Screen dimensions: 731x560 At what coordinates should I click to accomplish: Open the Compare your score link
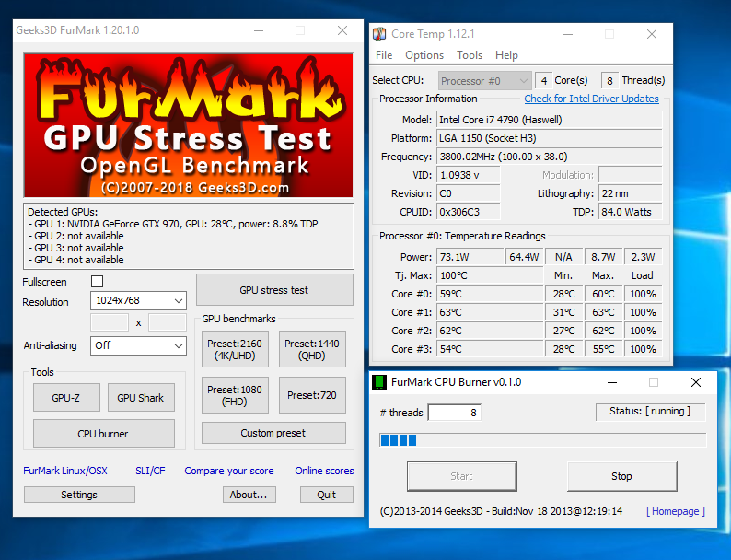pyautogui.click(x=228, y=471)
